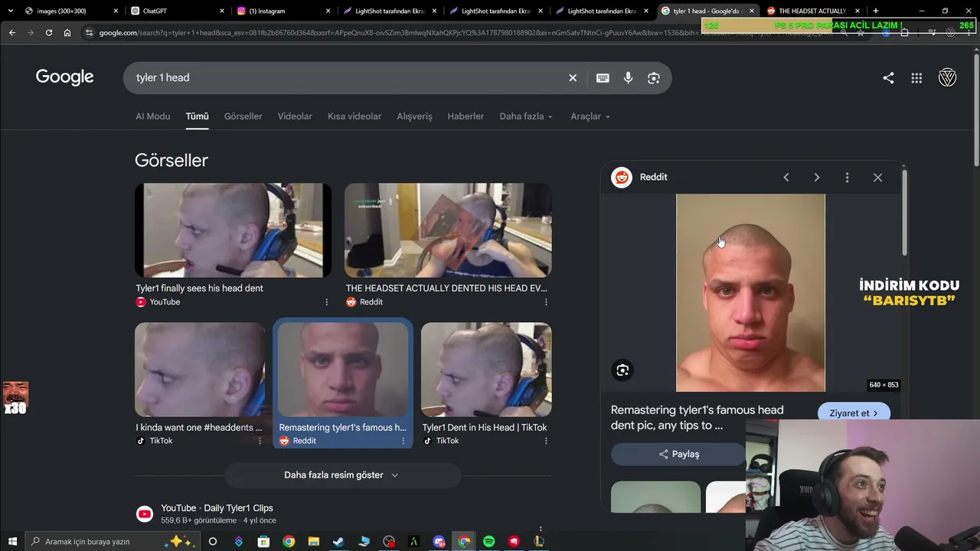The width and height of the screenshot is (980, 551).
Task: Close the Reddit image preview panel
Action: (877, 178)
